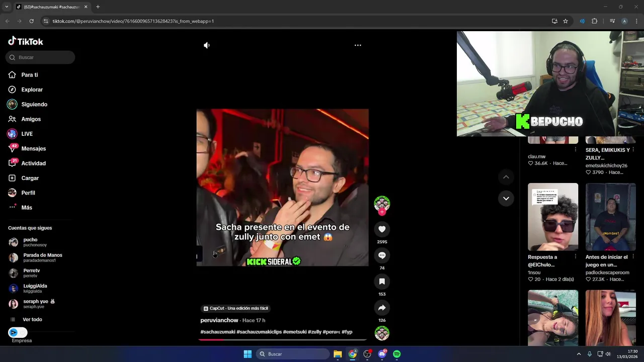The image size is (644, 362).
Task: Open the LIVE section
Action: pos(27,134)
